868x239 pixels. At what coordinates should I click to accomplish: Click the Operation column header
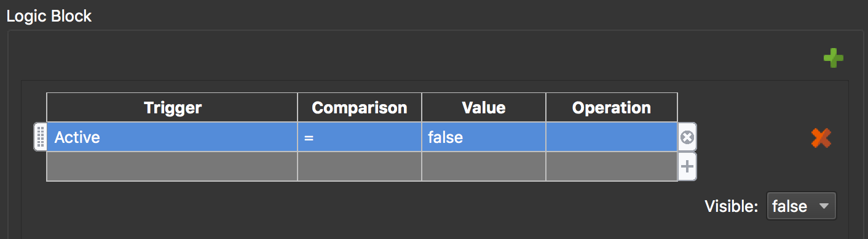(x=612, y=108)
